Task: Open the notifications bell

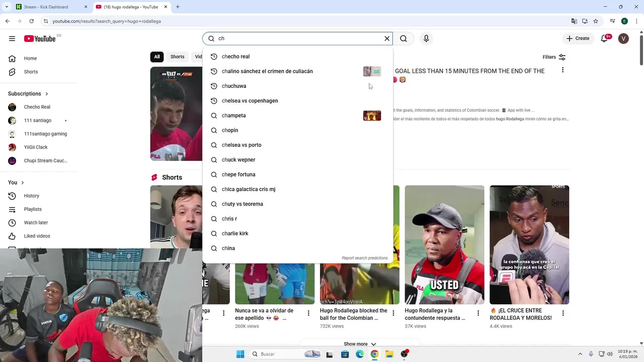Action: 604,39
